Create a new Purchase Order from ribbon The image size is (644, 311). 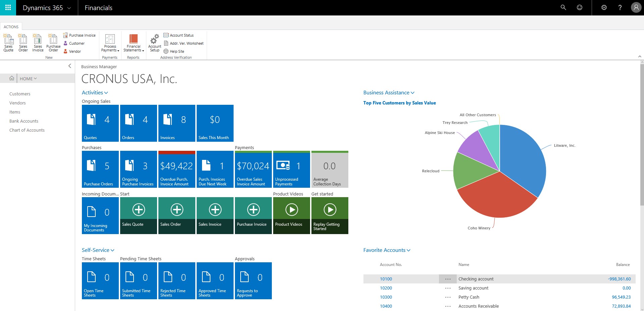click(53, 43)
